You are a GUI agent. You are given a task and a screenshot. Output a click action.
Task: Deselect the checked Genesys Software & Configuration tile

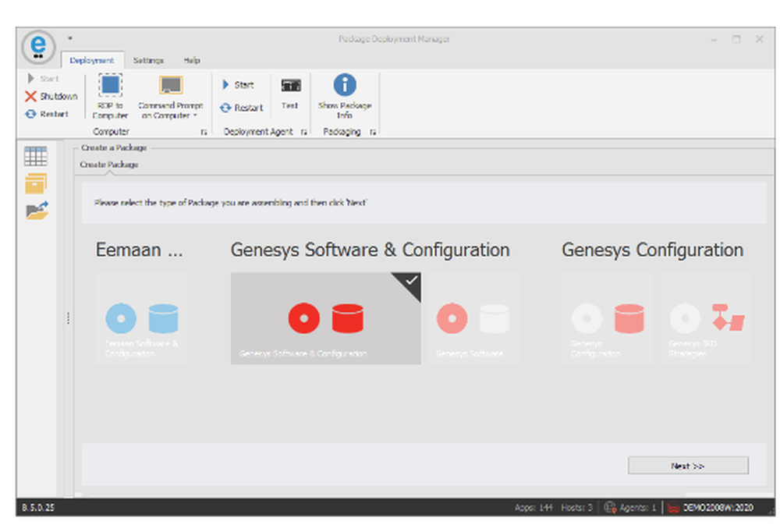pos(324,317)
